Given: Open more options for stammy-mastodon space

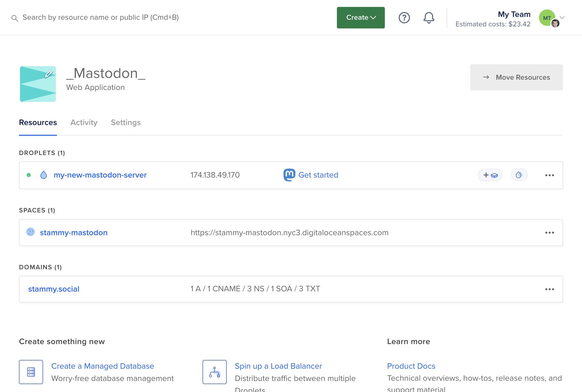Looking at the screenshot, I should point(549,233).
